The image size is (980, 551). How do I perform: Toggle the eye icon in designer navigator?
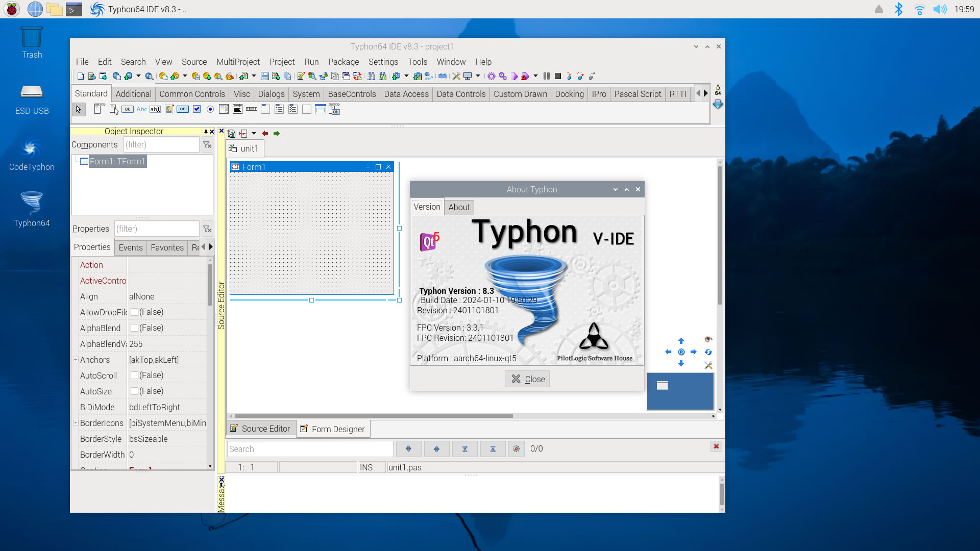coord(708,339)
